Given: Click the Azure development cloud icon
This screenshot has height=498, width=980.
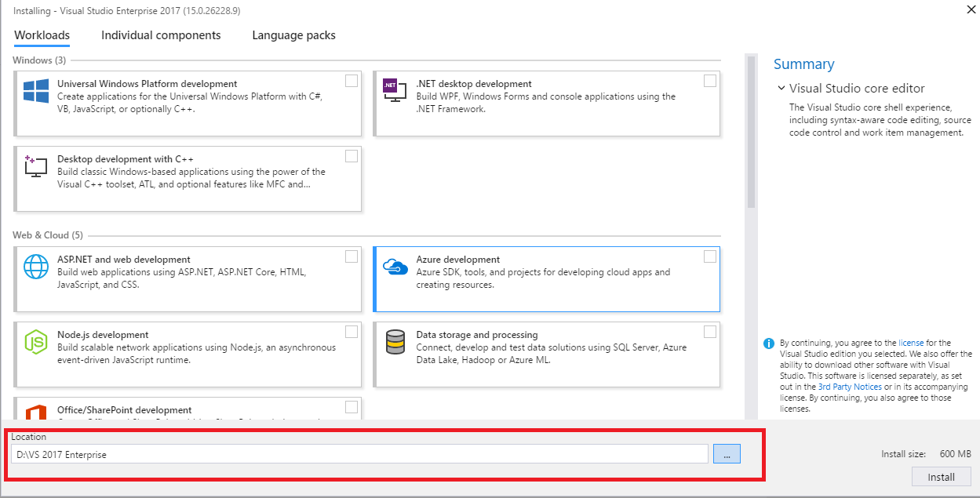Looking at the screenshot, I should point(394,267).
